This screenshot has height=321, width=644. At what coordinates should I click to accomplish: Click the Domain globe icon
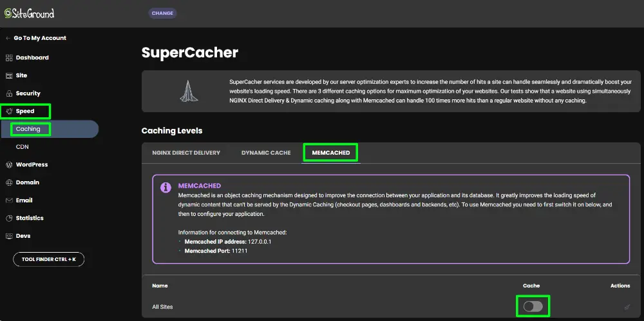point(9,182)
